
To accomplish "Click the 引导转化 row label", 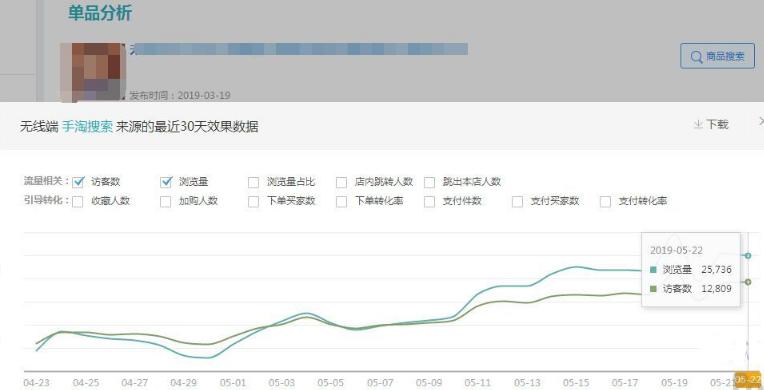I will [x=46, y=200].
